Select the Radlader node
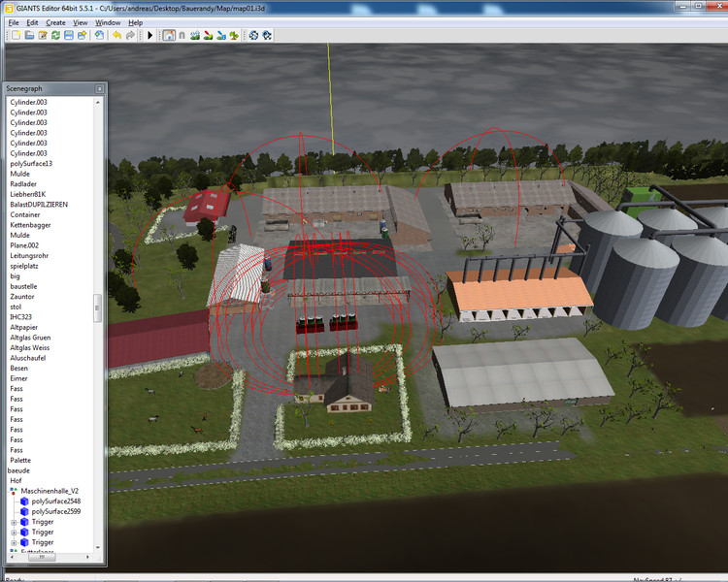Screen dimensions: 728x582 23,183
